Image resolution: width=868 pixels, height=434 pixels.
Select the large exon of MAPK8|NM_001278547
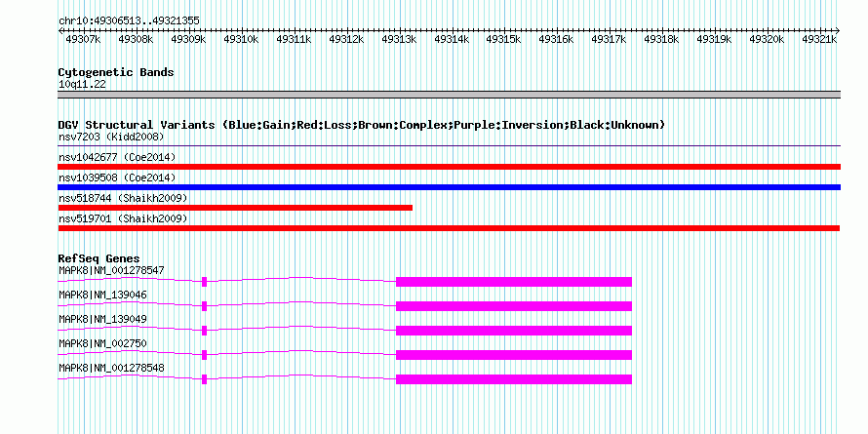514,282
